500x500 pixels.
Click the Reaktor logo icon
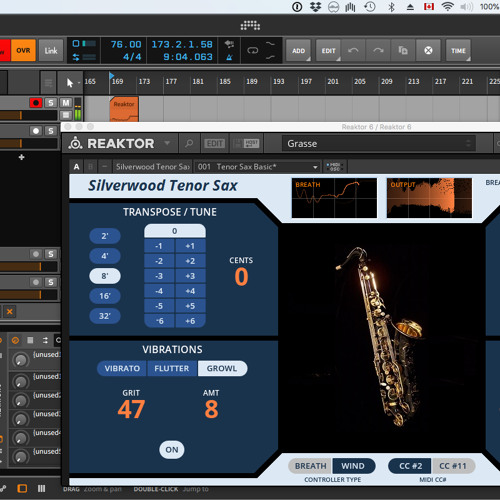tap(75, 143)
